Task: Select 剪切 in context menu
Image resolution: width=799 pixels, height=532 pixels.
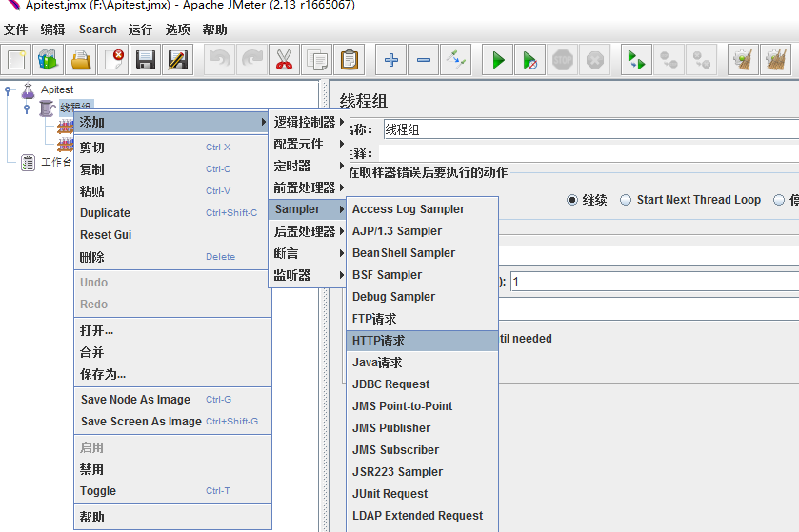Action: pos(172,148)
